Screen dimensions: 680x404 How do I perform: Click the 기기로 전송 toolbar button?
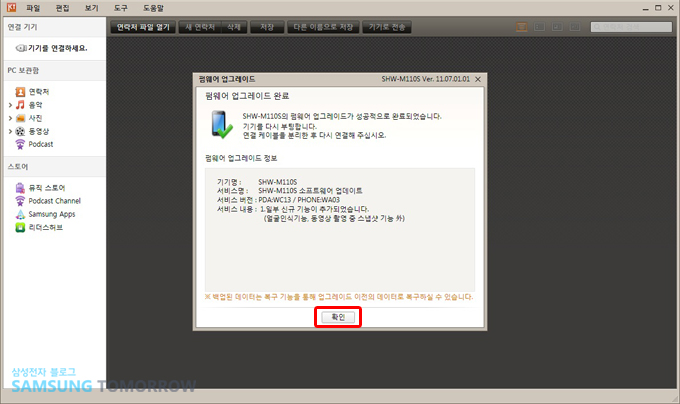(x=387, y=27)
